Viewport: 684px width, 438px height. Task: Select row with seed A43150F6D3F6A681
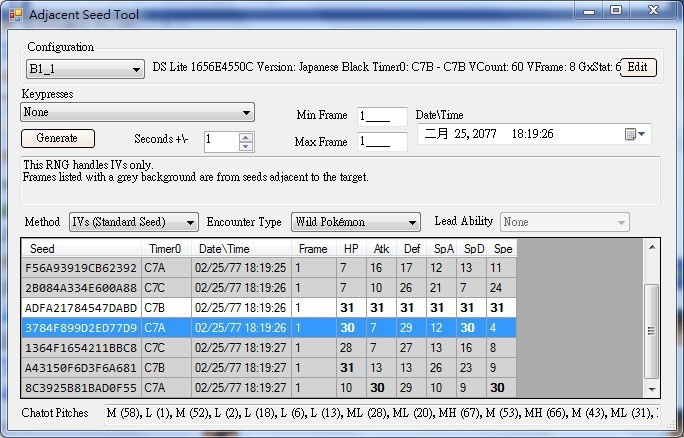(269, 368)
